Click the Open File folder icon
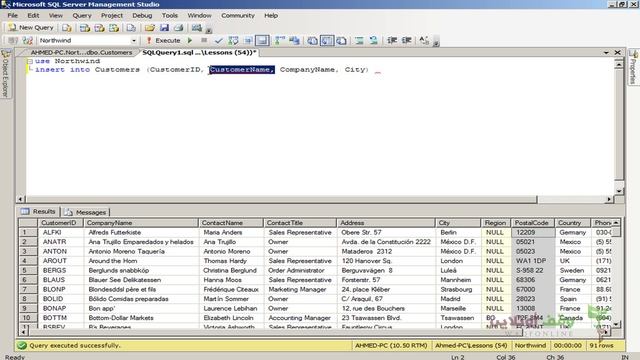 150,28
